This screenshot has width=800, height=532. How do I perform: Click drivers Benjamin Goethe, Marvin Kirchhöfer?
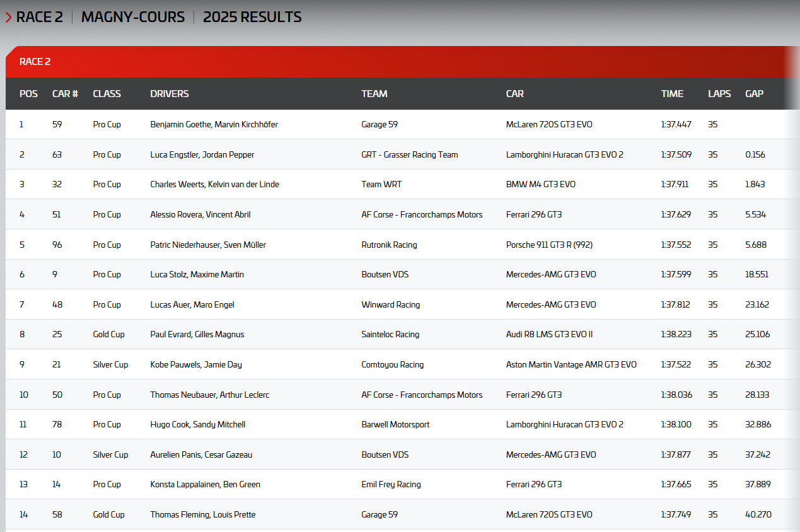click(x=214, y=125)
